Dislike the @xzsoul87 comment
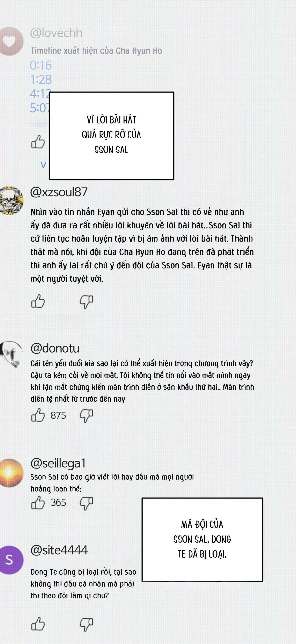Image resolution: width=296 pixels, height=644 pixels. point(86,302)
